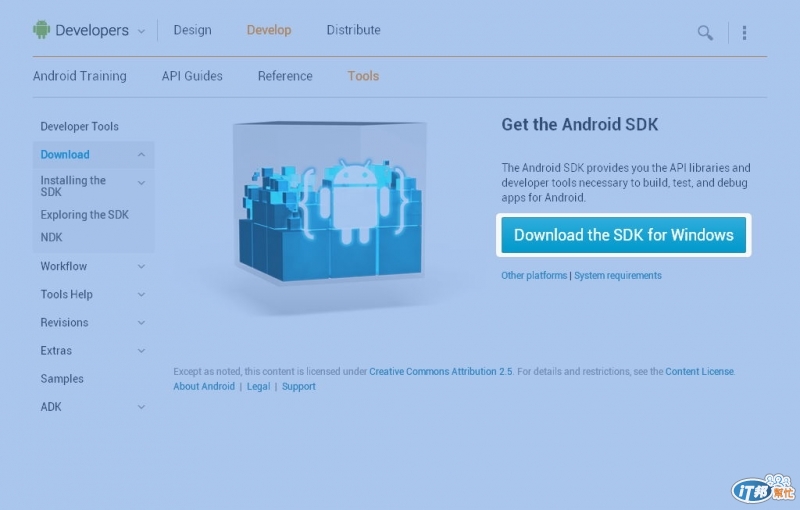Open the Legal footer link
The image size is (800, 510).
[259, 386]
